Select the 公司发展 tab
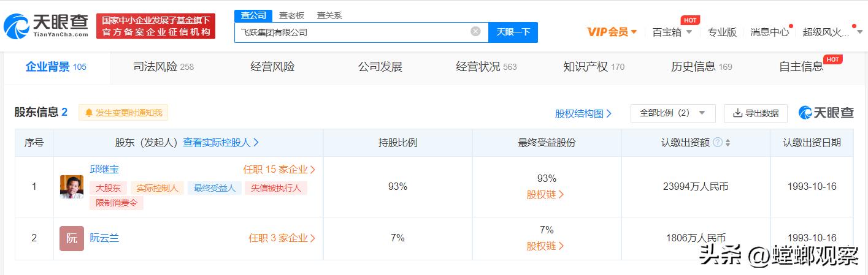 click(x=380, y=67)
